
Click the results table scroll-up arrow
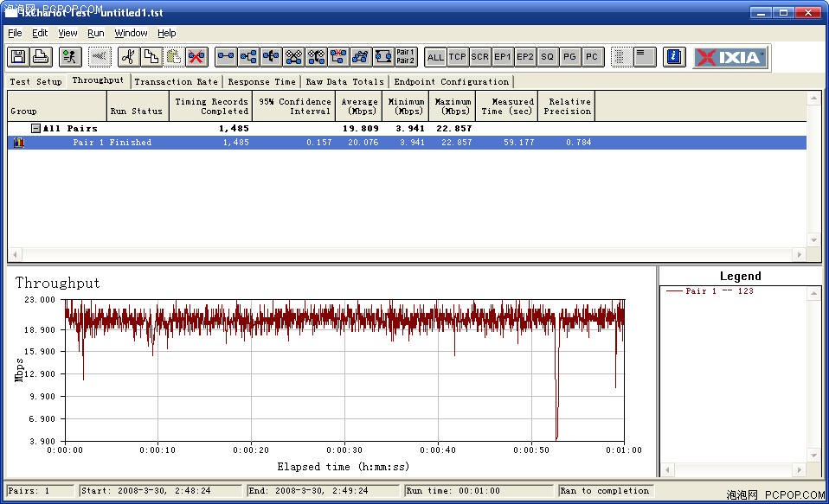pos(813,99)
